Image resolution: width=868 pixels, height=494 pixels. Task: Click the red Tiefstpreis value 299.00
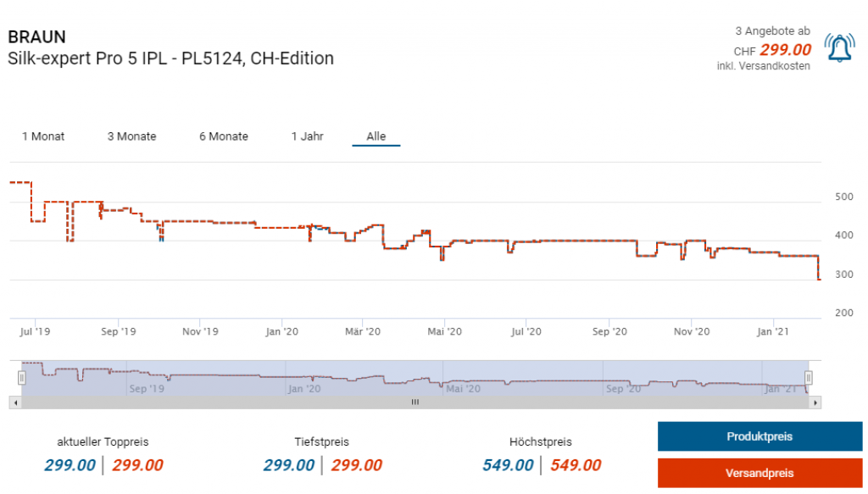click(x=356, y=465)
